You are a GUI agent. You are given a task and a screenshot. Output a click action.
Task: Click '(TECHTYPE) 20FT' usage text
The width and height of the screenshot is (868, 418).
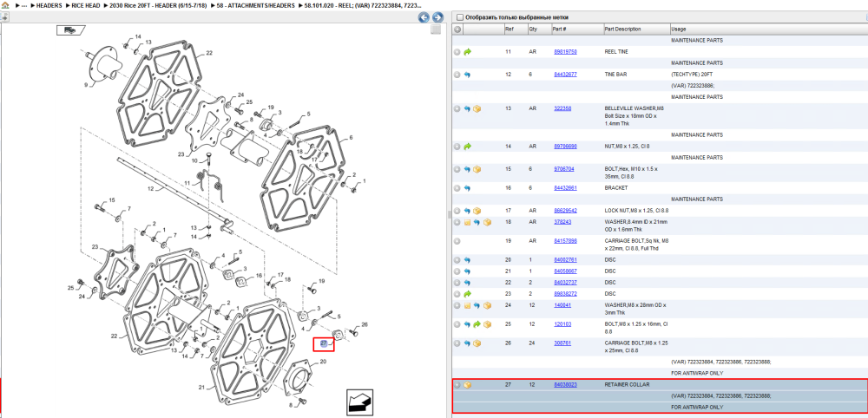tap(690, 74)
